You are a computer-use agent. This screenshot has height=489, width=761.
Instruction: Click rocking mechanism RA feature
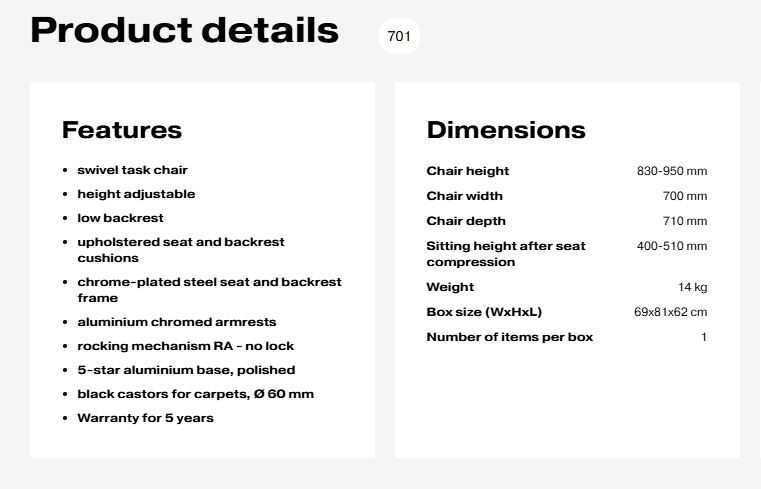185,346
